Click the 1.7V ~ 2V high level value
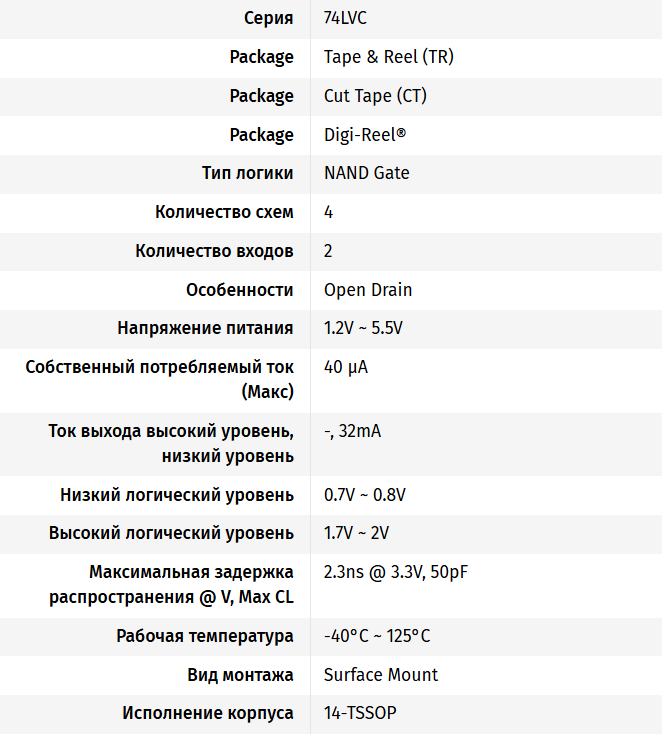The width and height of the screenshot is (662, 734). coord(356,533)
